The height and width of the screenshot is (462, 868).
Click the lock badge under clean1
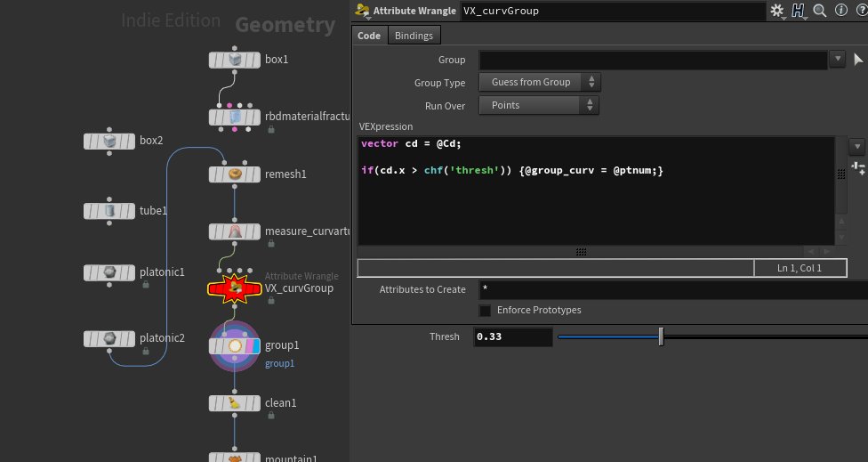270,415
